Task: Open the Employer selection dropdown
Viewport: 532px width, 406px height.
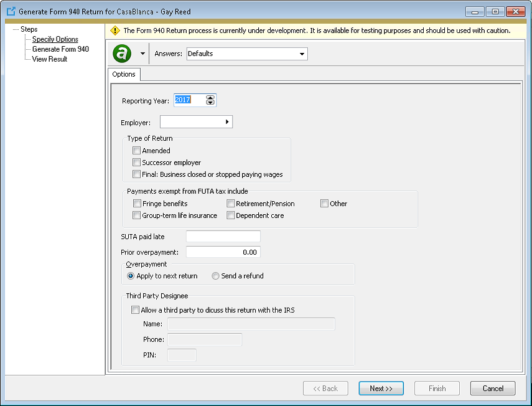Action: (x=227, y=121)
